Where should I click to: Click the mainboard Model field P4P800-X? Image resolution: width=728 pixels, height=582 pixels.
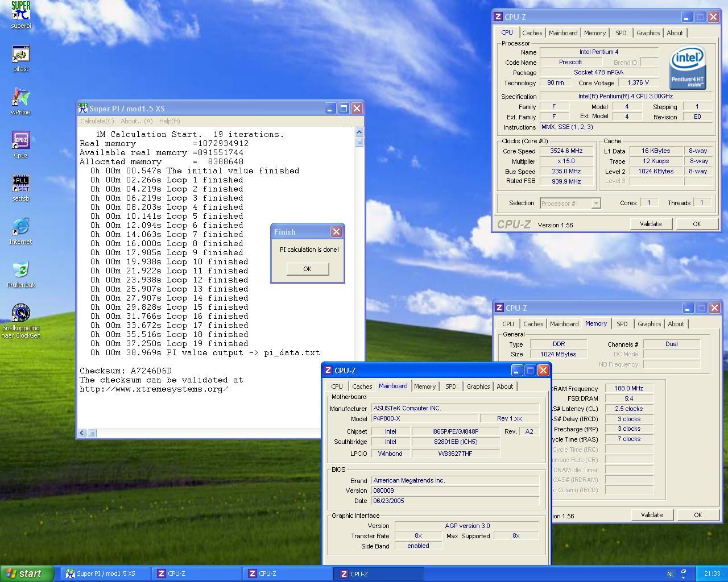point(425,418)
